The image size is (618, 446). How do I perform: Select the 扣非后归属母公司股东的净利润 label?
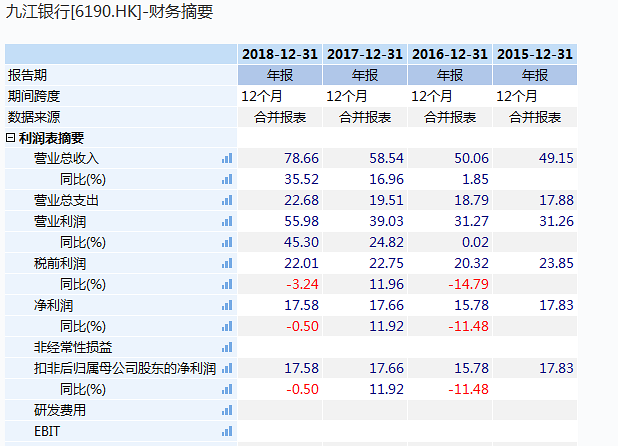(125, 368)
